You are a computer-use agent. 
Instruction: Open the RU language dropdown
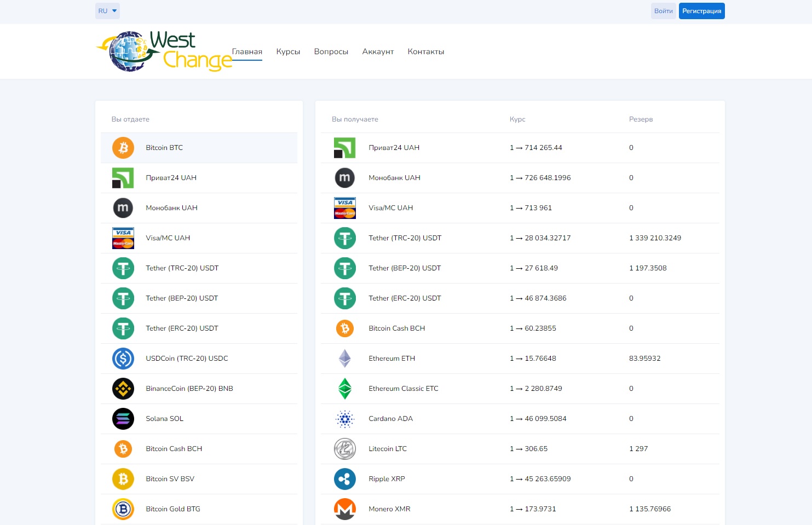tap(107, 11)
